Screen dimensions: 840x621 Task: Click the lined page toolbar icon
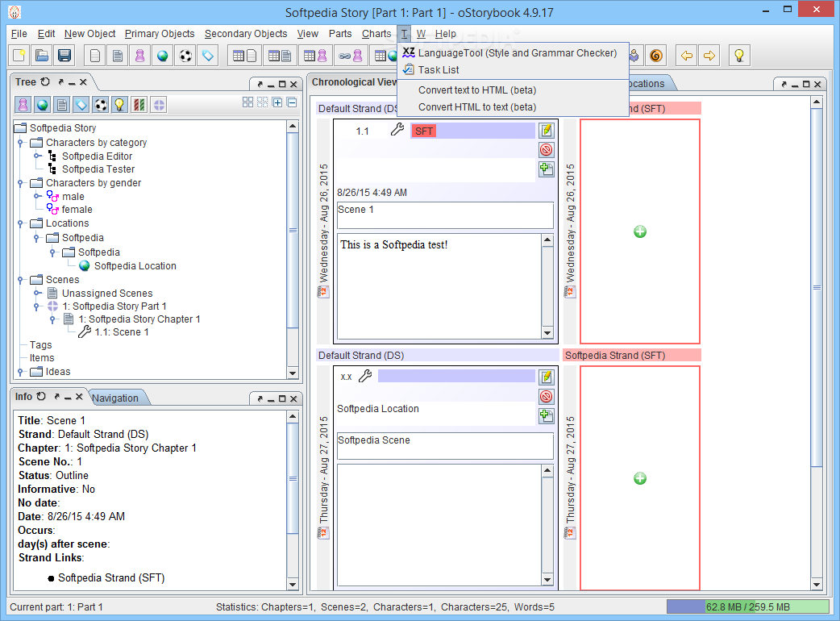(118, 55)
